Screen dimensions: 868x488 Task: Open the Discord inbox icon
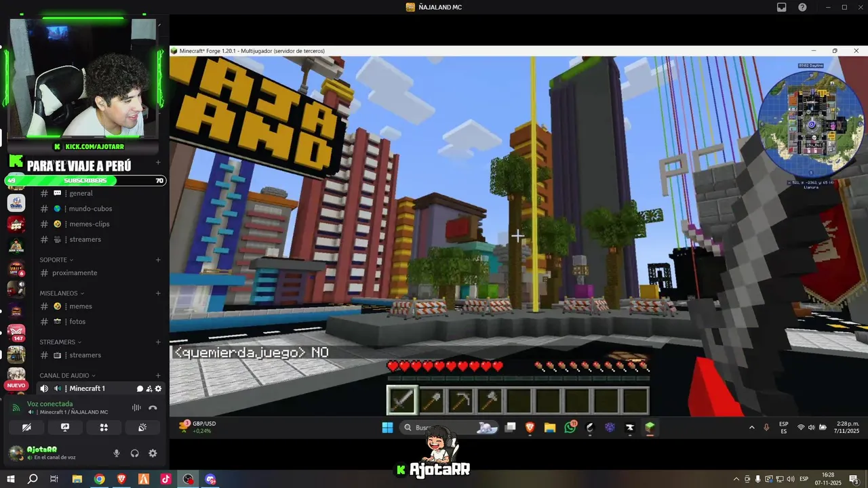point(781,7)
